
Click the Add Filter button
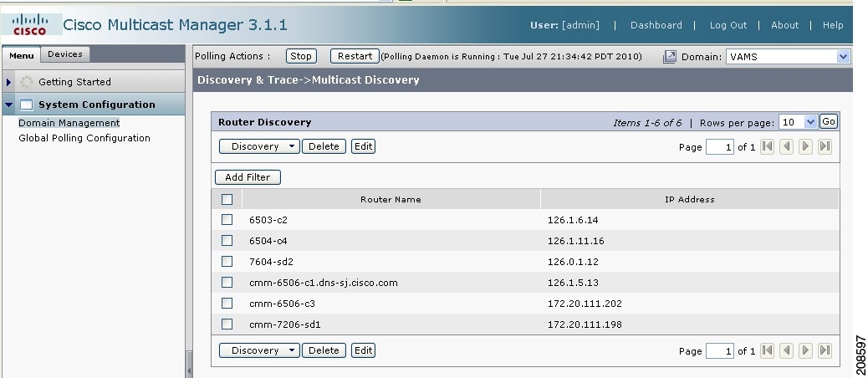(x=248, y=177)
